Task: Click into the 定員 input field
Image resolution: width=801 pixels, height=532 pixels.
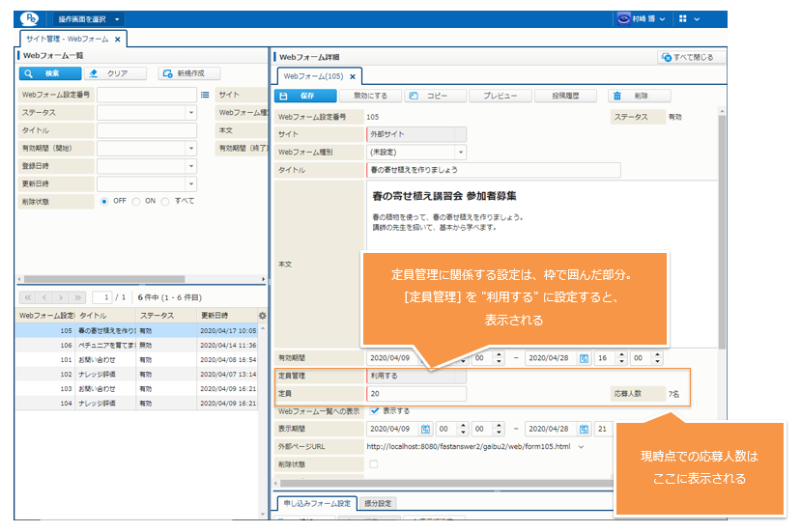Action: click(415, 393)
